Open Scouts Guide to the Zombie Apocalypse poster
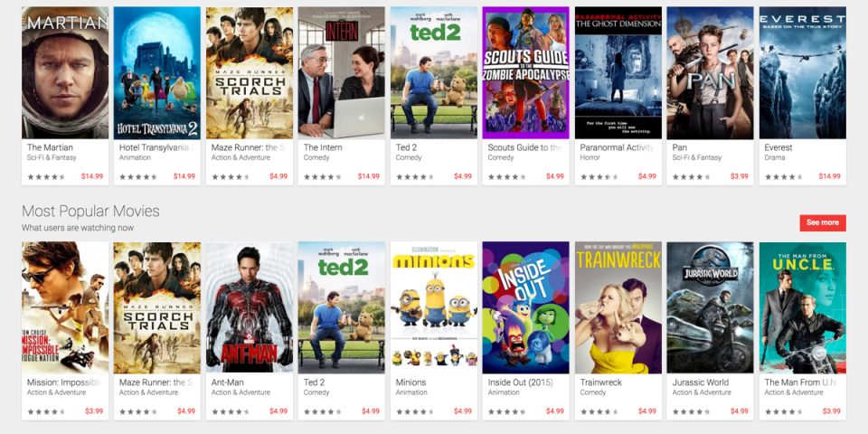The height and width of the screenshot is (434, 868). pos(526,72)
